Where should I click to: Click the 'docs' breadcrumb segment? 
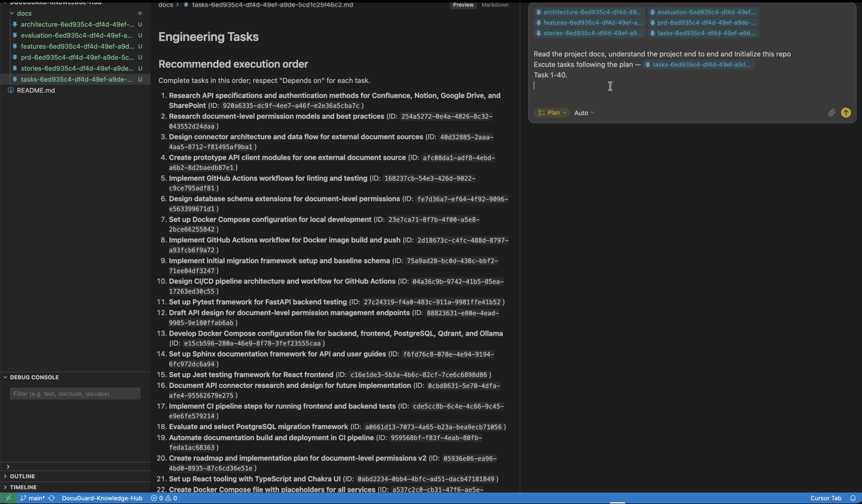pyautogui.click(x=166, y=5)
